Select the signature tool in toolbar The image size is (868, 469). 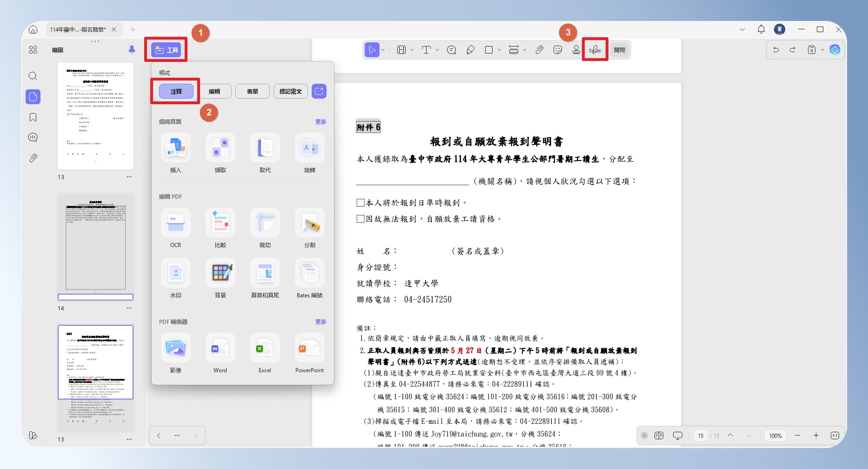pyautogui.click(x=595, y=50)
